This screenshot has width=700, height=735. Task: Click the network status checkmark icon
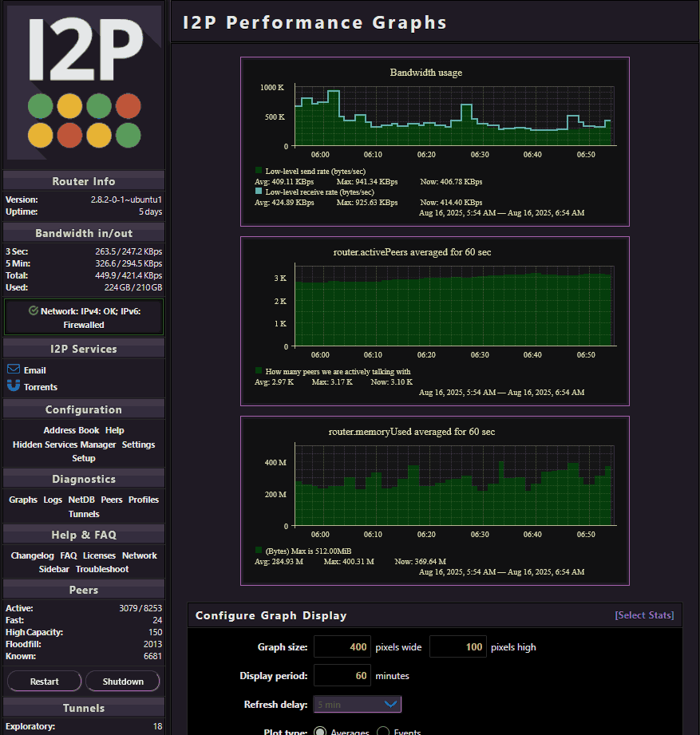pos(34,310)
